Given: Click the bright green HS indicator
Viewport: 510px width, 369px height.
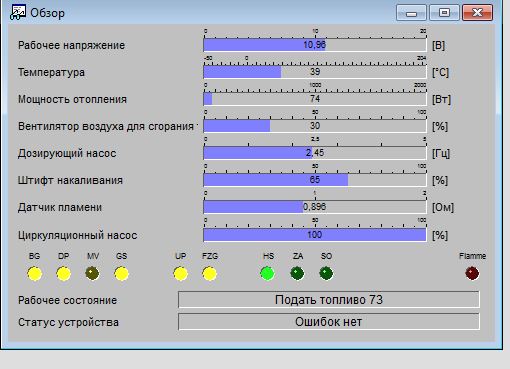Looking at the screenshot, I should pos(268,274).
